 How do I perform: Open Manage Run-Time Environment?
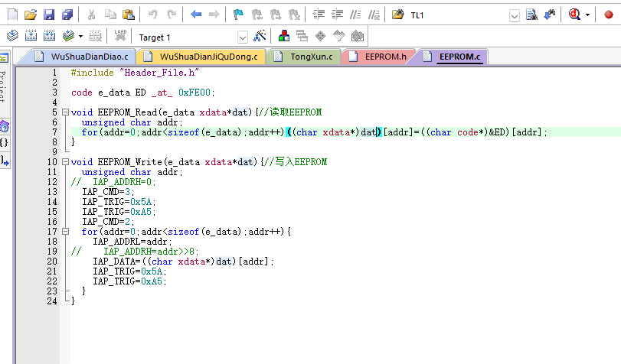(320, 36)
